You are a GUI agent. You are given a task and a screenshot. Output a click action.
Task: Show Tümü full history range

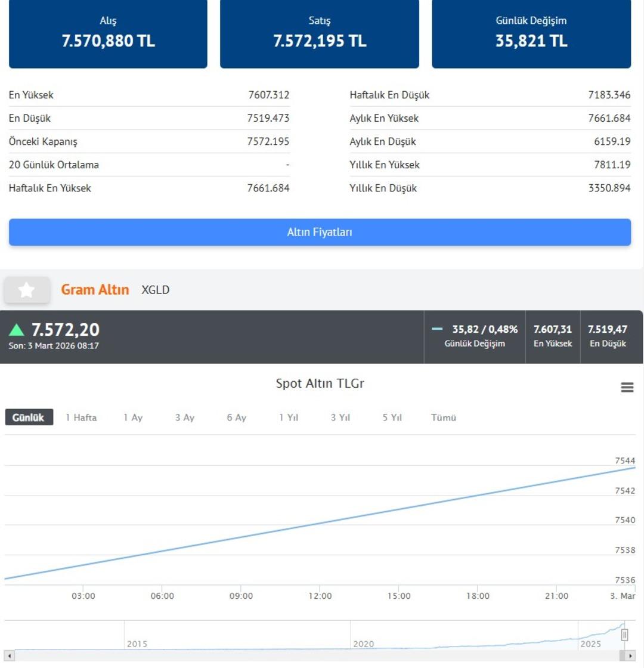(x=444, y=417)
